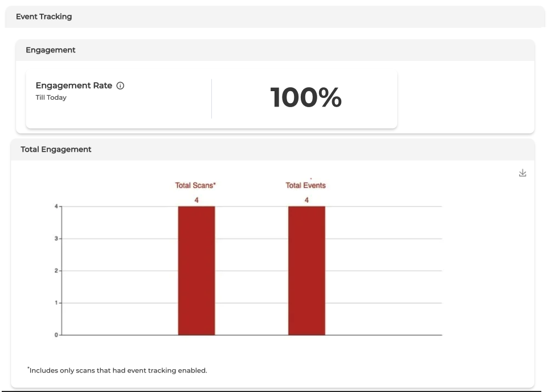Image resolution: width=548 pixels, height=392 pixels.
Task: Click the Total Scans* chart label
Action: point(195,185)
